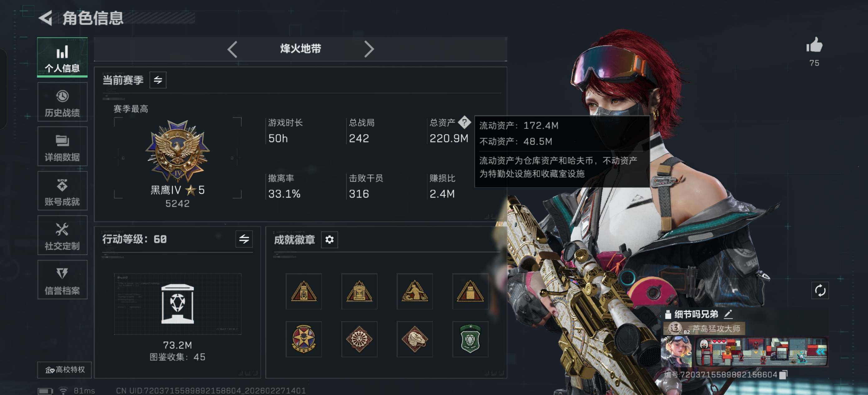Click the collection showcase 图鉴收集 thumbnail
Screen dimensions: 868x395
coord(178,303)
